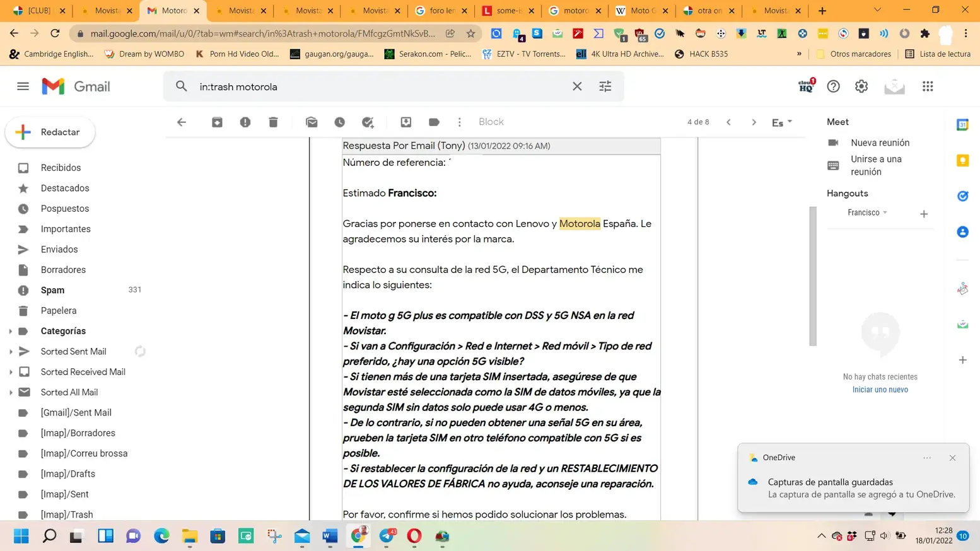Clear the search query
Screen dimensions: 980x551
(577, 86)
